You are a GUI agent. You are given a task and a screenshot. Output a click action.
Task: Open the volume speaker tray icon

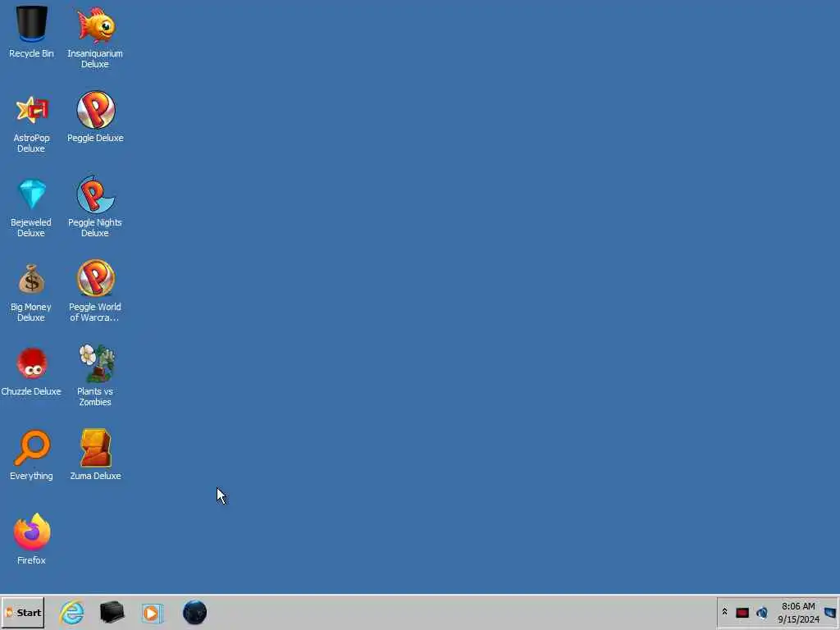tap(762, 612)
